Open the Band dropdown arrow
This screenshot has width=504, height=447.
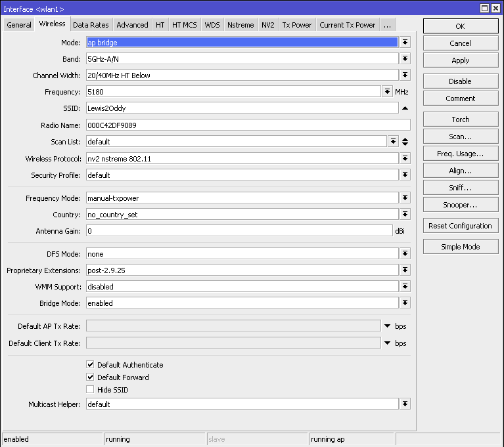[405, 59]
